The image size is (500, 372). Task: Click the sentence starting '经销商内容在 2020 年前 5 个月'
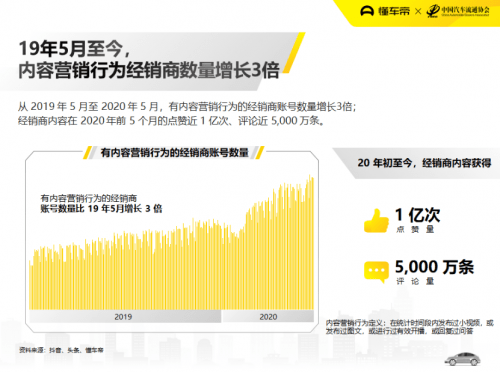(x=171, y=120)
